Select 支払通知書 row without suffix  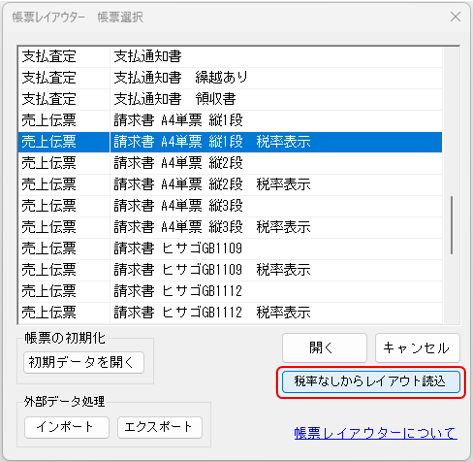point(230,56)
